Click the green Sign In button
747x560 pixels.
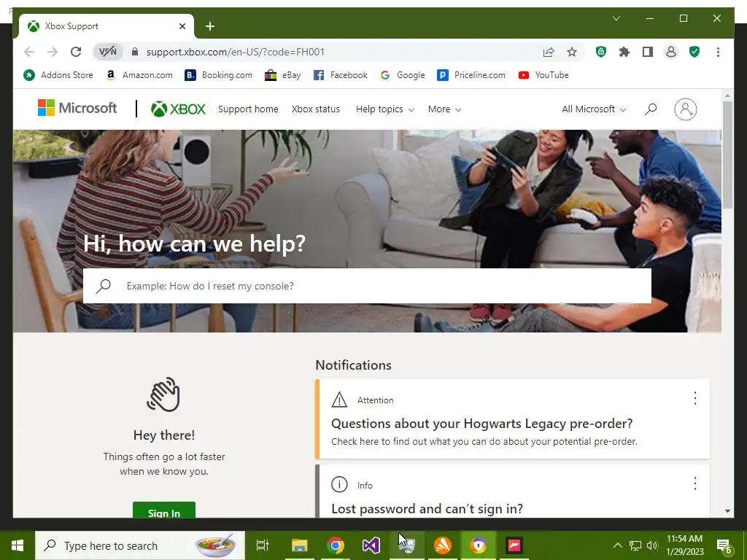[x=164, y=510]
